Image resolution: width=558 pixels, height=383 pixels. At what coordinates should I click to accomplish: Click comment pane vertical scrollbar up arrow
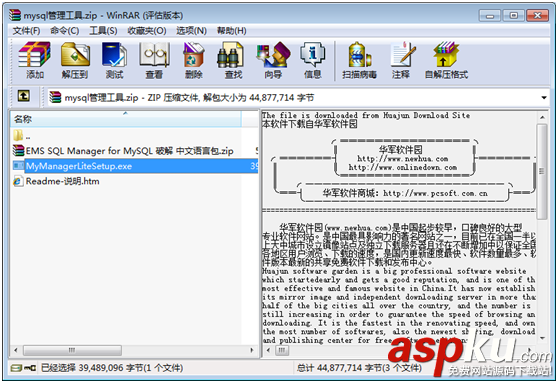point(542,117)
